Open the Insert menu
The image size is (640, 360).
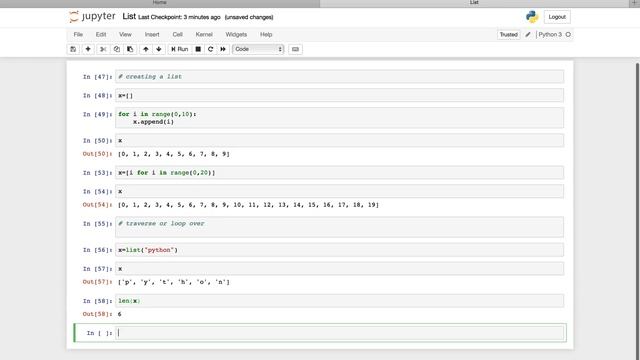point(152,34)
